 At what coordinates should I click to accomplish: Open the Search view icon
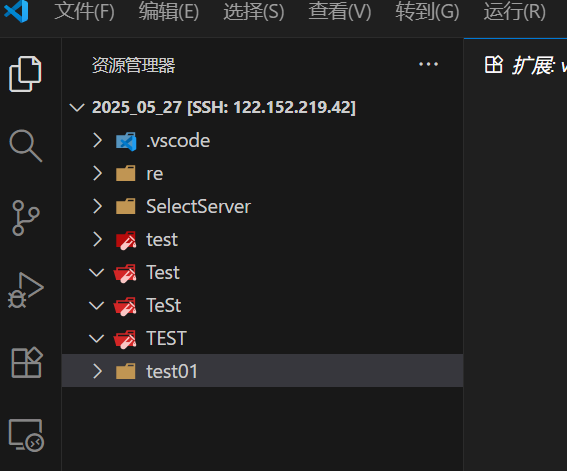25,145
